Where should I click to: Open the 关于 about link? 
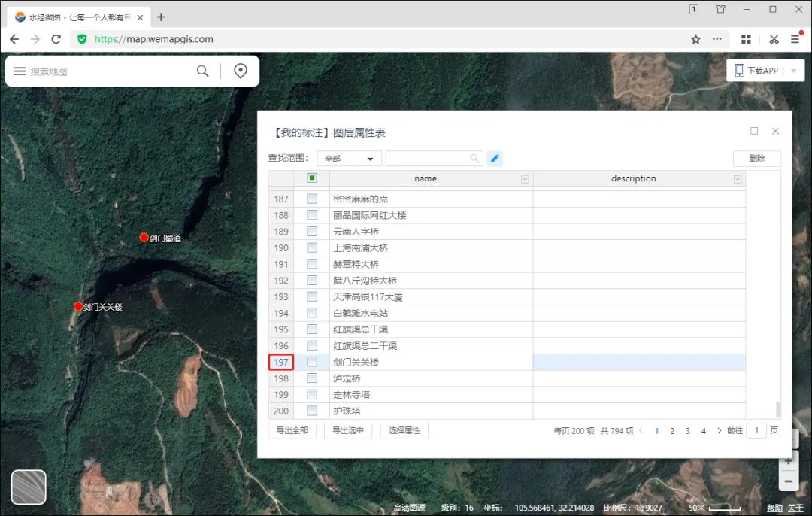795,508
